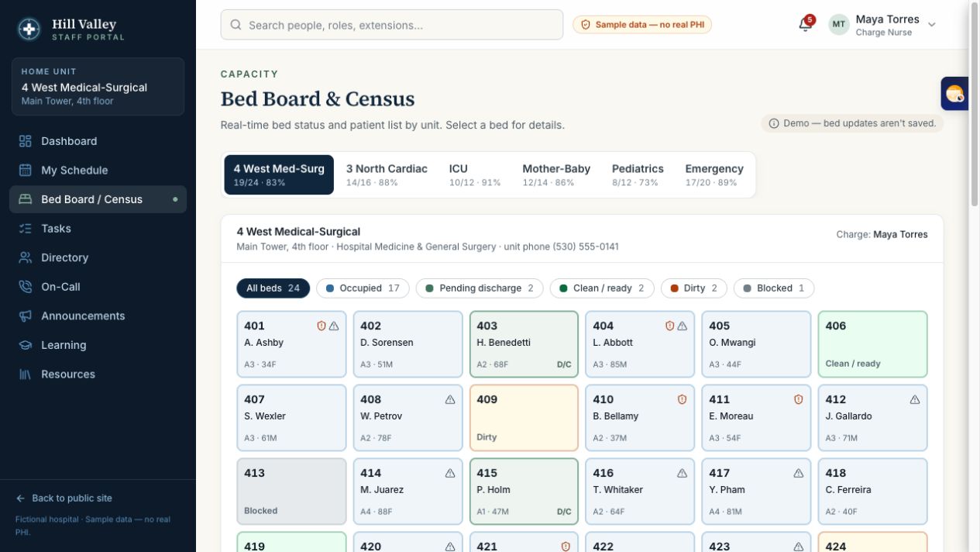Click the isolation shield icon on bed 401
Screen dimensions: 980x552
point(322,326)
